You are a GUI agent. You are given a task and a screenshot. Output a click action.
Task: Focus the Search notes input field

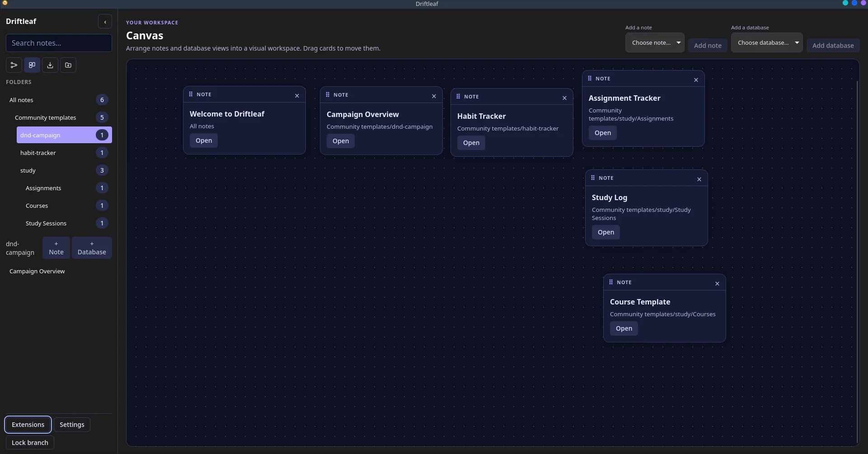coord(59,43)
